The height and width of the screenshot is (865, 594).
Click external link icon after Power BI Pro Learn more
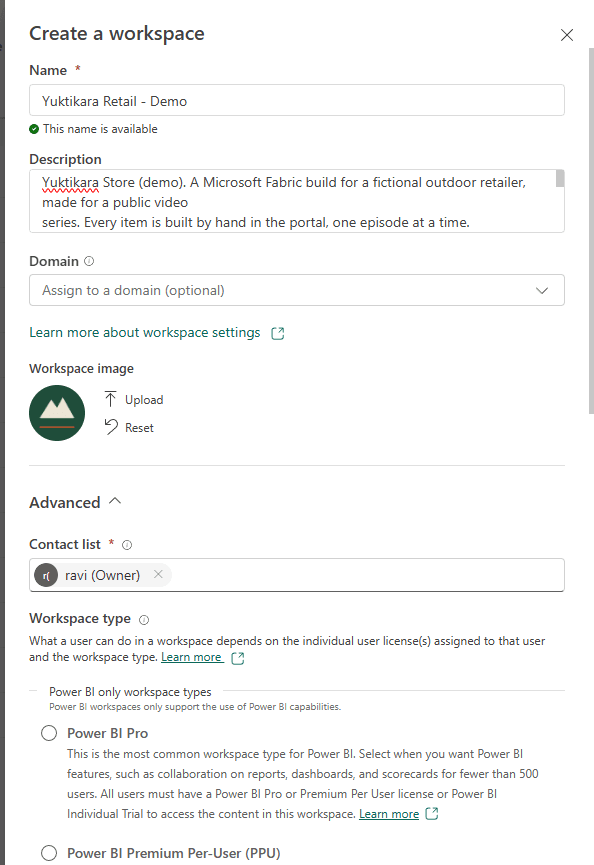coord(432,814)
